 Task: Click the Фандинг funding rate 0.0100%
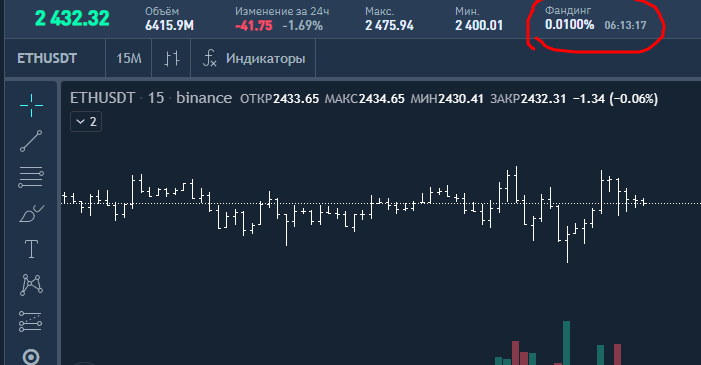pyautogui.click(x=569, y=25)
